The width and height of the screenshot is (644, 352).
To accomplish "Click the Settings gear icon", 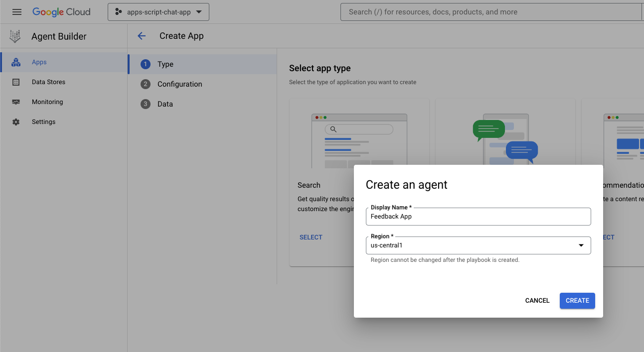I will 16,122.
